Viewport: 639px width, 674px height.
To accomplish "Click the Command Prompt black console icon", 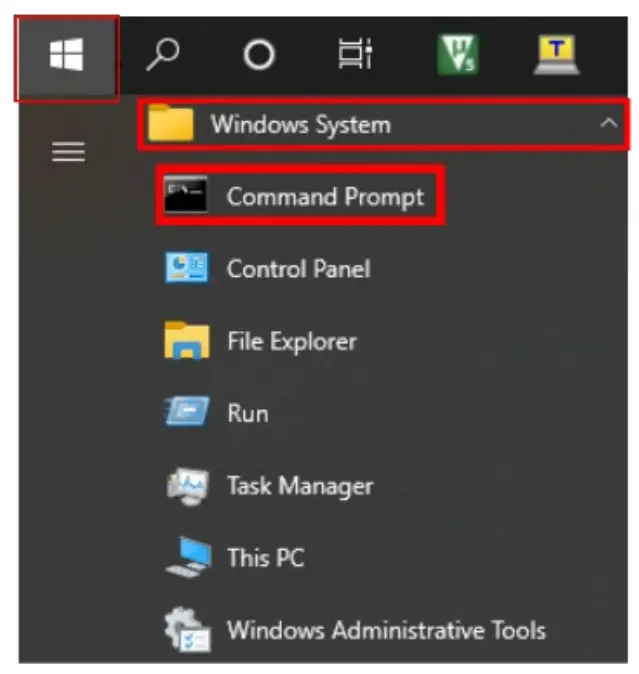I will pos(186,196).
